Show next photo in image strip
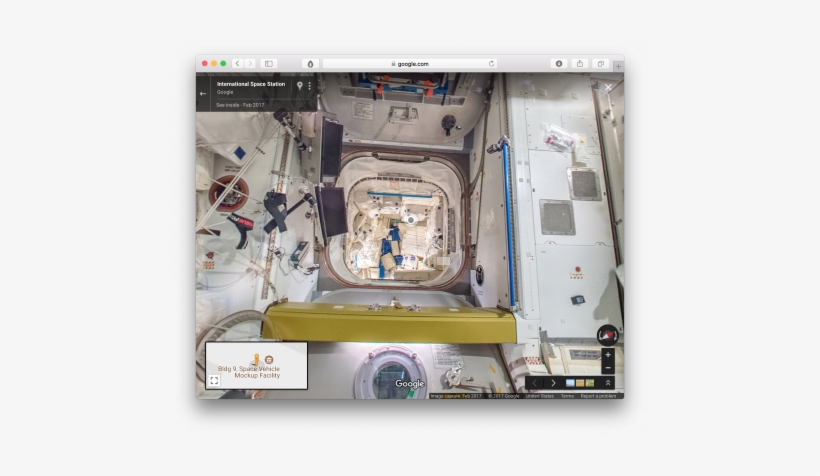 point(553,383)
